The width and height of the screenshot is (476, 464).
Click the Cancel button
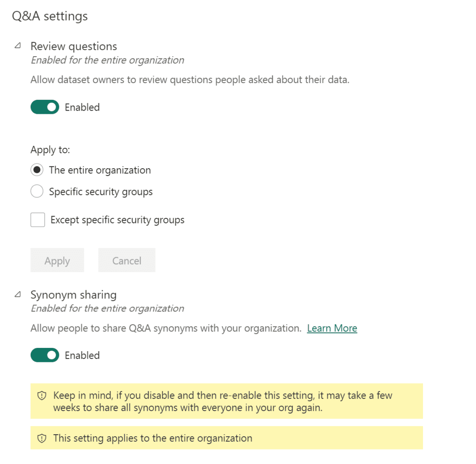pyautogui.click(x=126, y=261)
